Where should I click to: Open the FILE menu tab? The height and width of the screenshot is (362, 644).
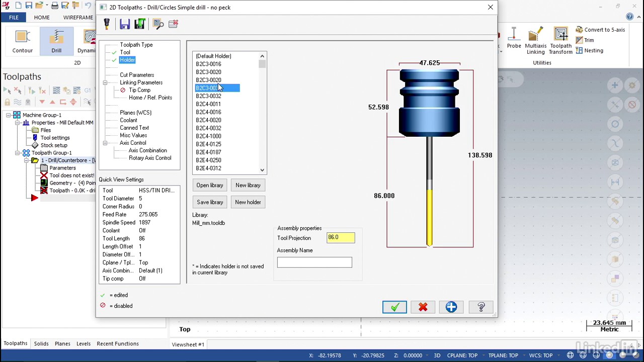pyautogui.click(x=14, y=18)
